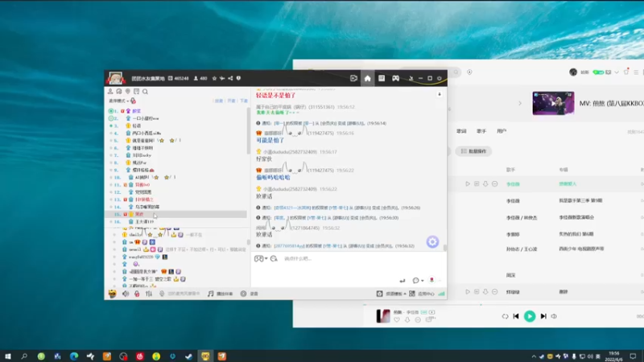Click the star favorite icon beside channel ID

point(214,78)
